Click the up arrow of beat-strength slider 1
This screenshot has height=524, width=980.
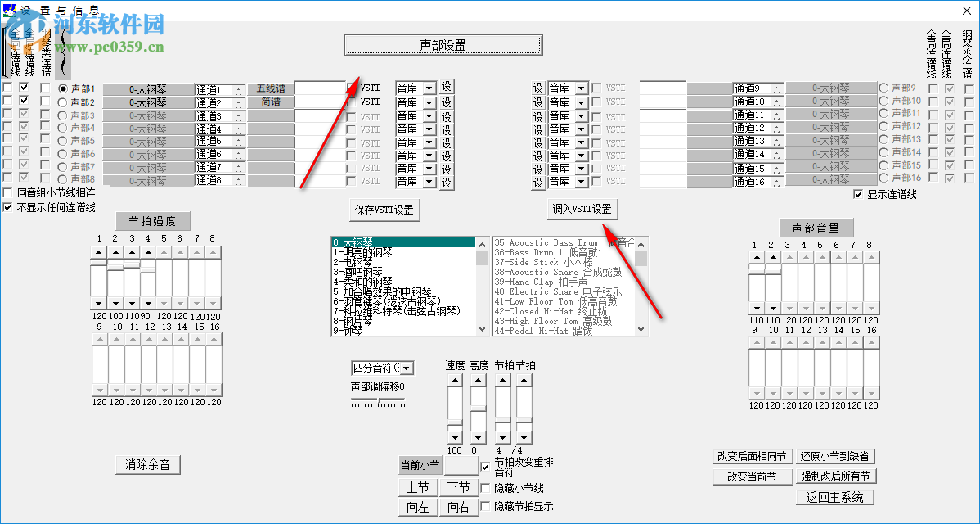tap(99, 253)
